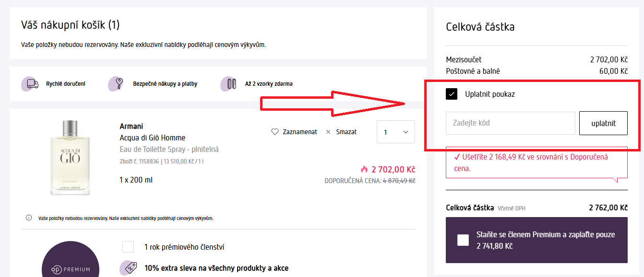The image size is (644, 277).
Task: Click the info icon in the reservation notice
Action: [29, 218]
